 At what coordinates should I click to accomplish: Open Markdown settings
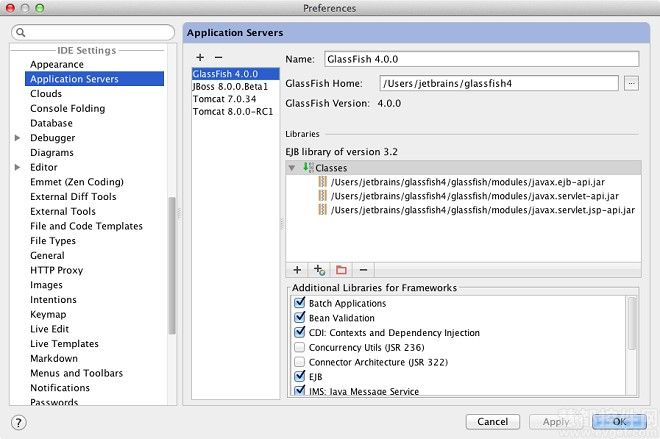(x=54, y=358)
